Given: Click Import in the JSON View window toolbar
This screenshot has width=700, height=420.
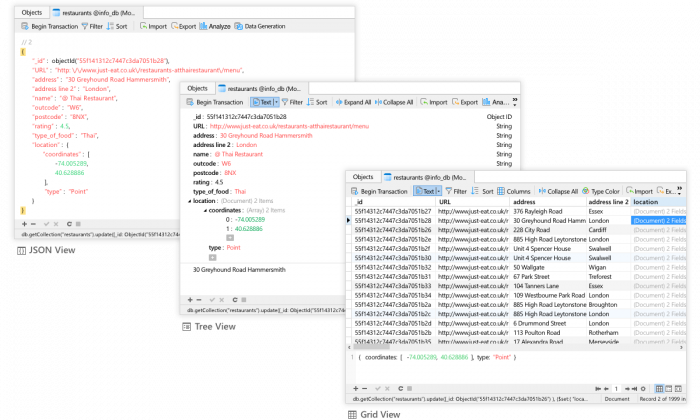Looking at the screenshot, I should 153,26.
